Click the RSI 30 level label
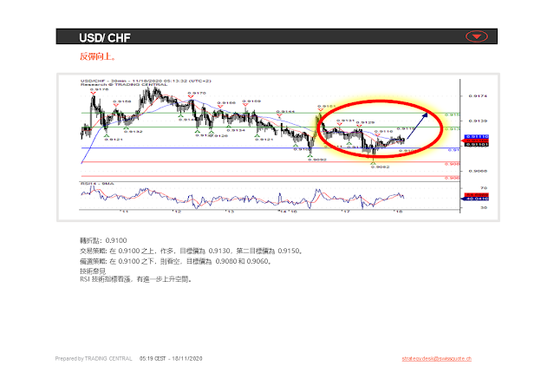Screen dimensions: 554x392 [x=483, y=207]
